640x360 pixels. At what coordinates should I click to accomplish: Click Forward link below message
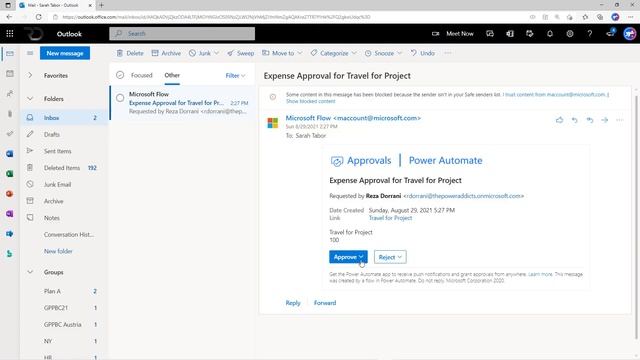pos(325,303)
